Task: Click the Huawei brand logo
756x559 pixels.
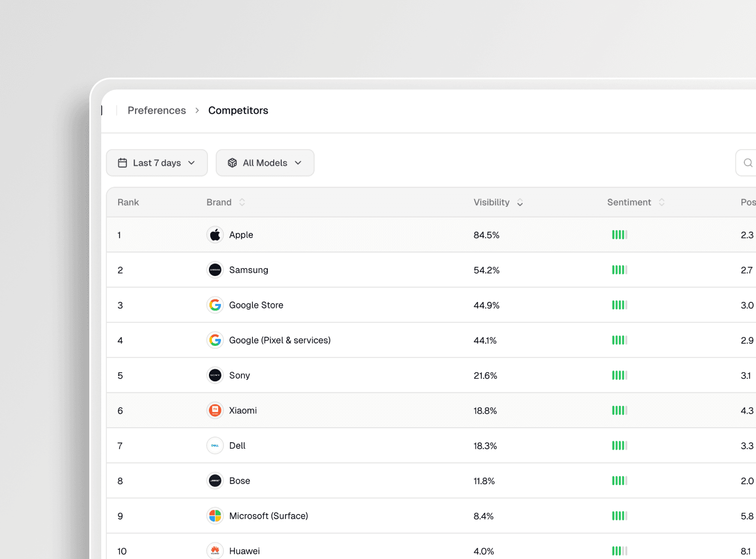Action: click(215, 550)
